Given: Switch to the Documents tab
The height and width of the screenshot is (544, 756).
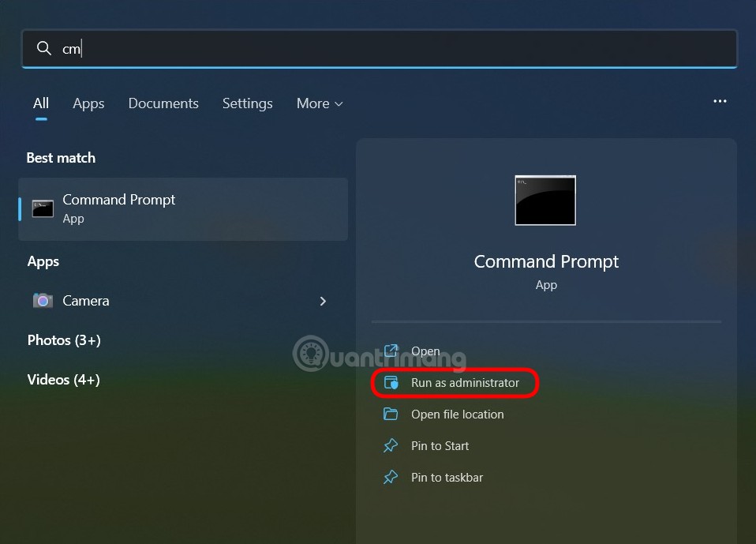Looking at the screenshot, I should (163, 103).
